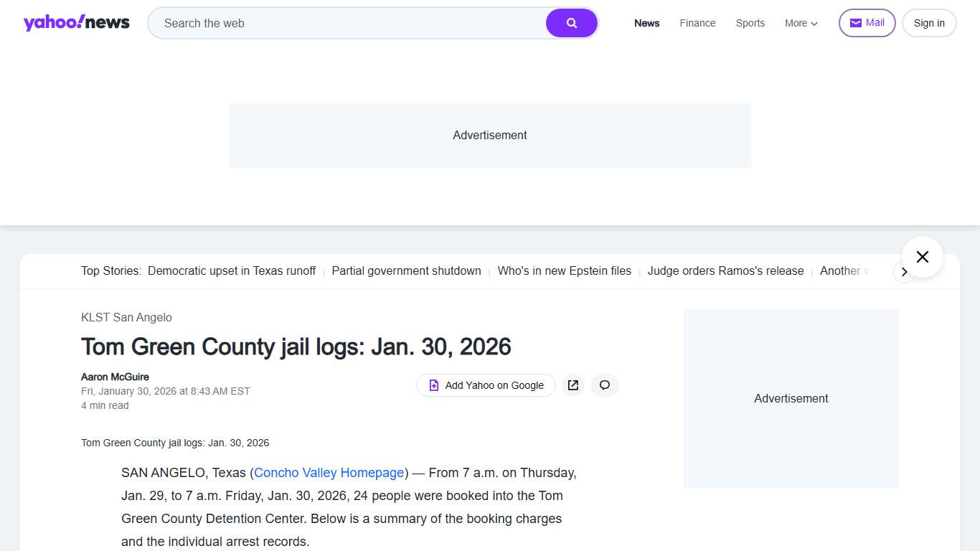The image size is (980, 551).
Task: Expand the More menu chevron arrow
Action: click(x=814, y=24)
